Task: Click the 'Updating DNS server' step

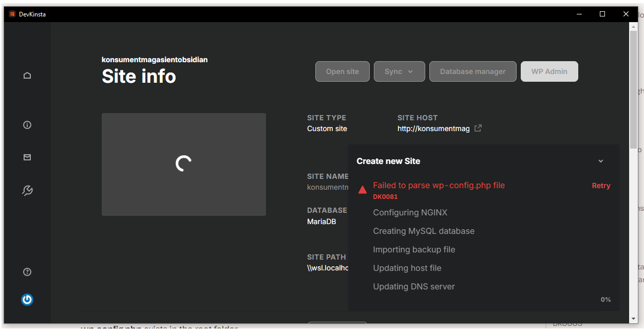Action: pos(414,286)
